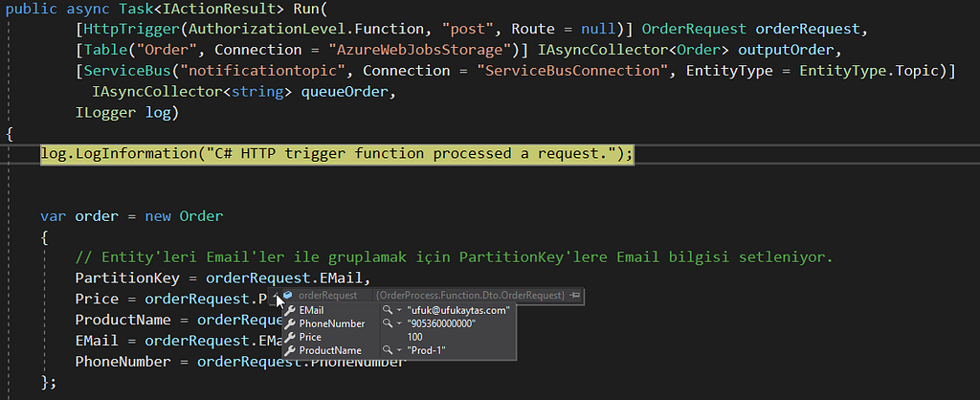
Task: Click the "notificationtopic" string literal
Action: click(x=265, y=71)
